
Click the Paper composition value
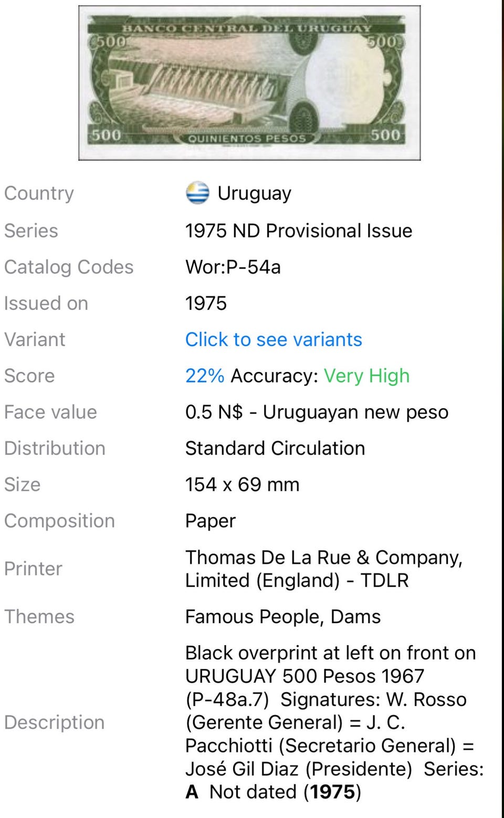tap(210, 521)
